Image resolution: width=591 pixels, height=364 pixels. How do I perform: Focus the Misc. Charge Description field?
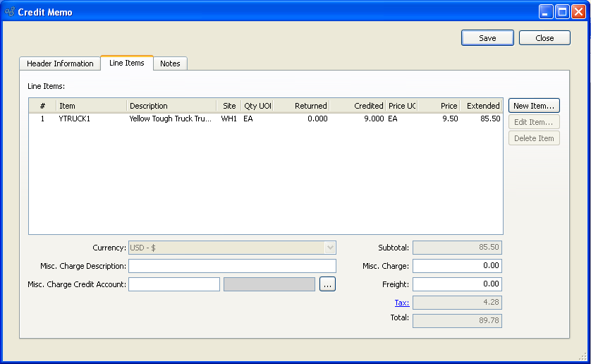coord(232,266)
